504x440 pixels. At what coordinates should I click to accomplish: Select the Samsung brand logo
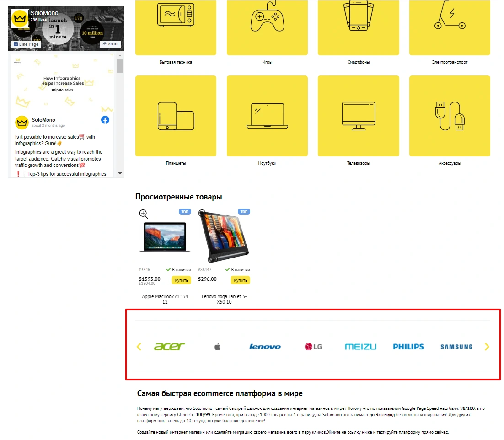[456, 347]
